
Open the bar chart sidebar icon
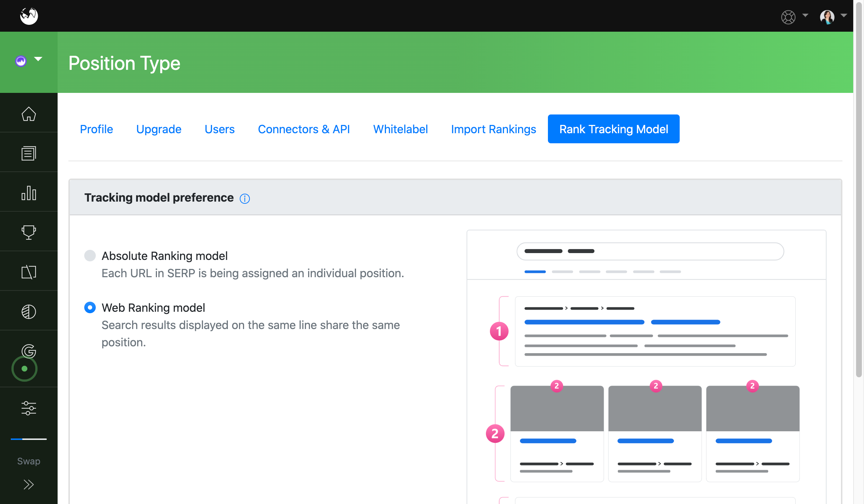point(29,193)
